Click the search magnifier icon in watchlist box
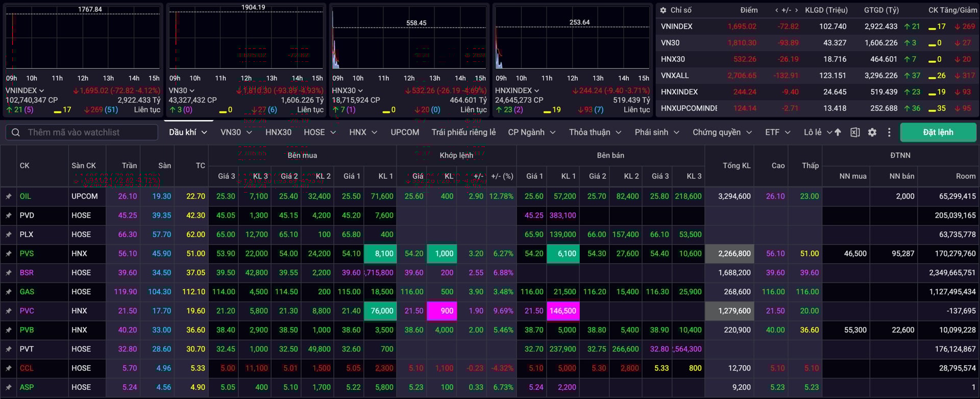This screenshot has width=980, height=399. 16,132
